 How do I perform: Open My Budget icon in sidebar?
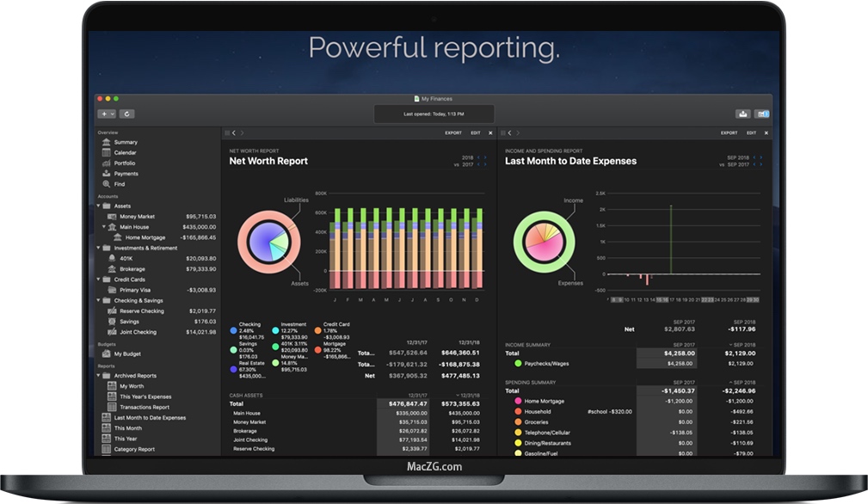pyautogui.click(x=107, y=353)
